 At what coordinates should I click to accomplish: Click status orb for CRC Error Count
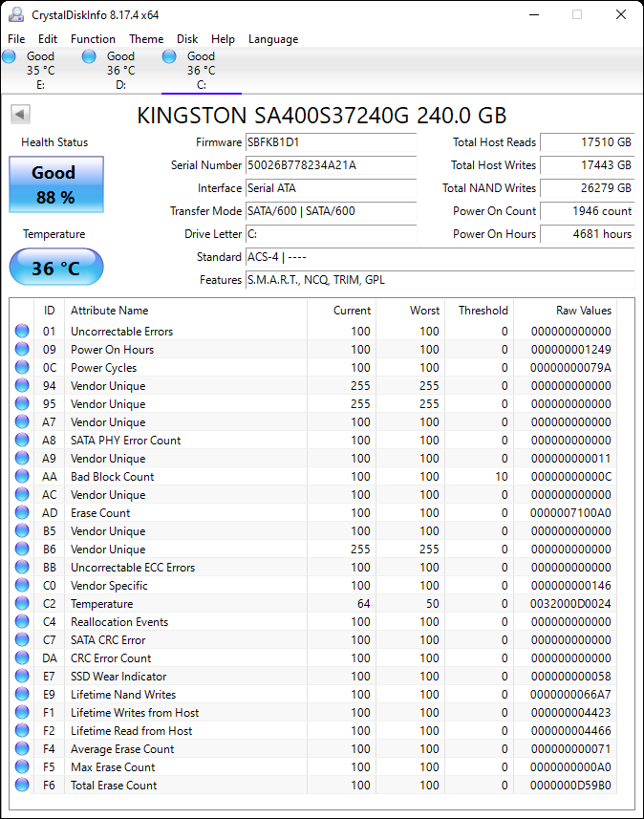click(22, 657)
